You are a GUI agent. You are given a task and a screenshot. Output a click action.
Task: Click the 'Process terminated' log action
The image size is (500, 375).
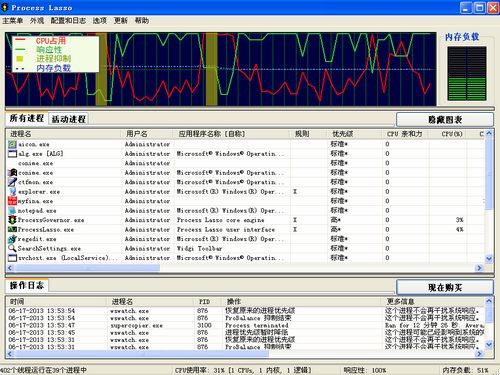(x=257, y=325)
